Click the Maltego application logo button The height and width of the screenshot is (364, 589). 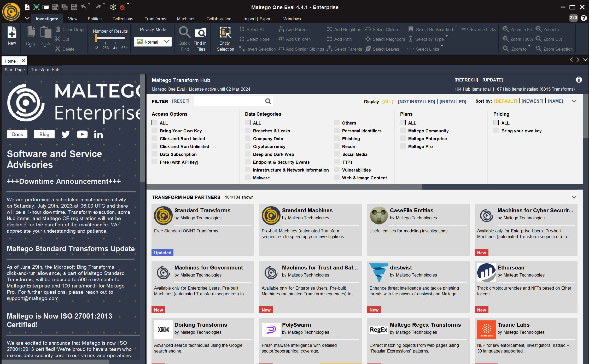tap(11, 12)
